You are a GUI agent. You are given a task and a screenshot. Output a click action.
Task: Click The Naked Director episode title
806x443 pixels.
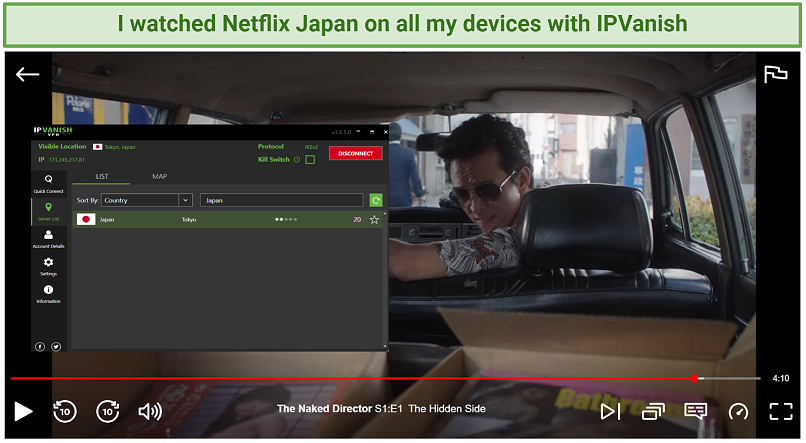381,409
